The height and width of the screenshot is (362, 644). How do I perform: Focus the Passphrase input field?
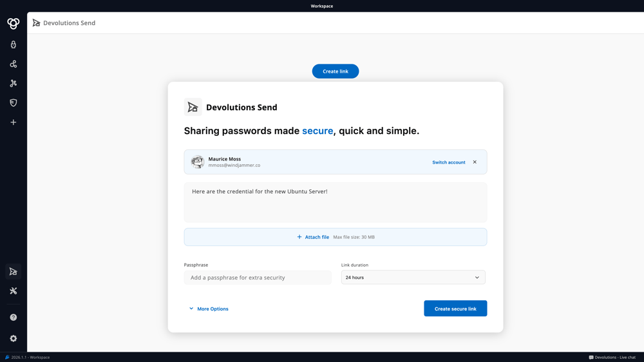click(x=258, y=278)
